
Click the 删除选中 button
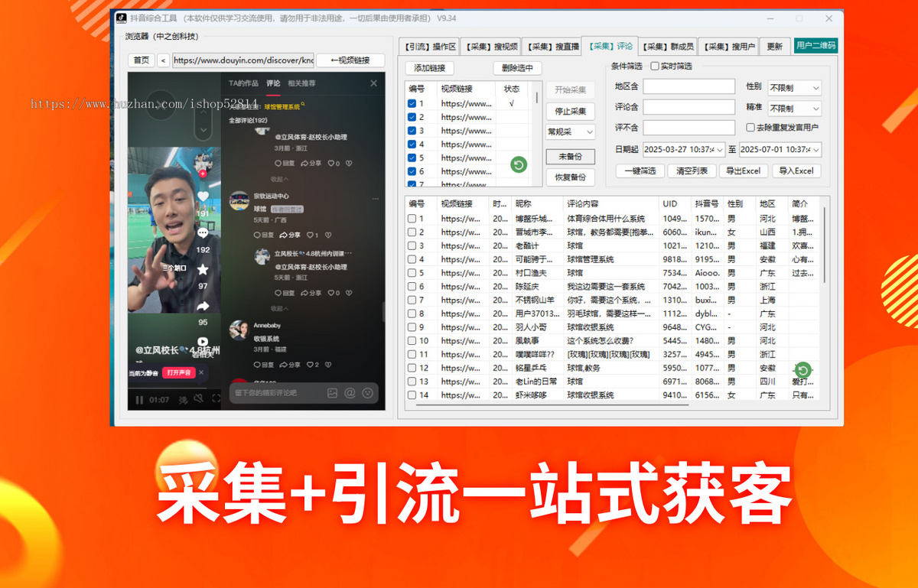coord(517,68)
